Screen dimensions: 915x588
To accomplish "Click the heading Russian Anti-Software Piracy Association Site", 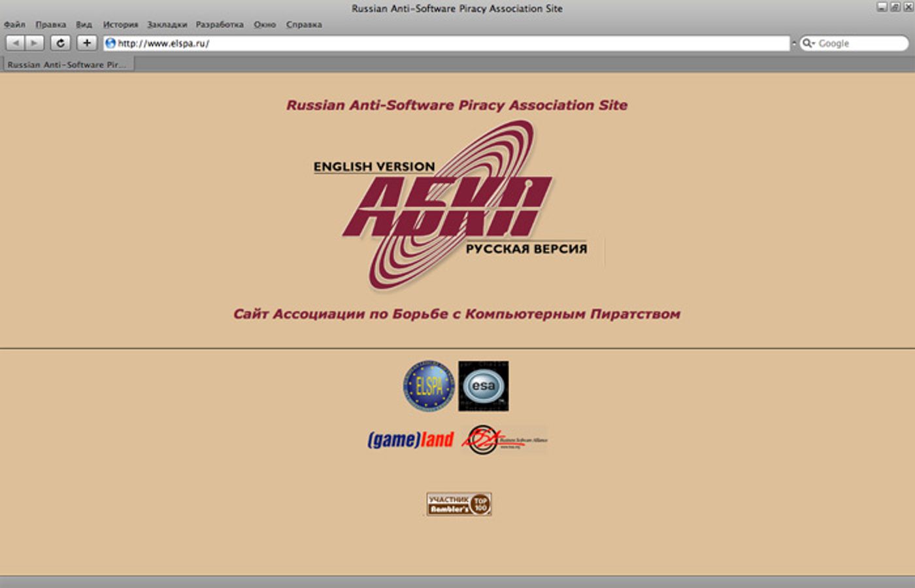I will coord(457,105).
